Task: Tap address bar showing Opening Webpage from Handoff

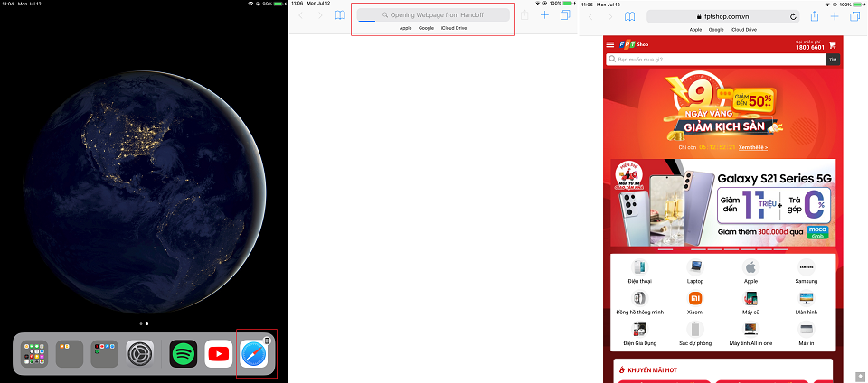Action: coord(433,15)
